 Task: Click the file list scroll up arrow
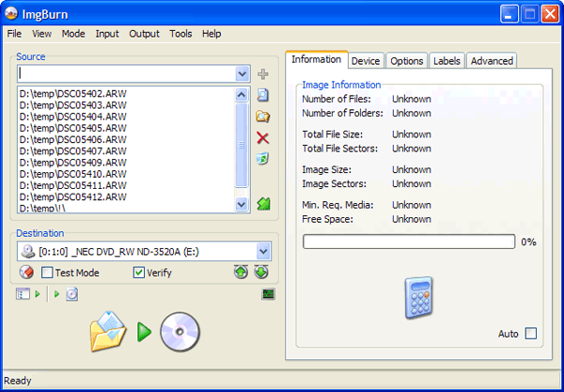coord(242,95)
